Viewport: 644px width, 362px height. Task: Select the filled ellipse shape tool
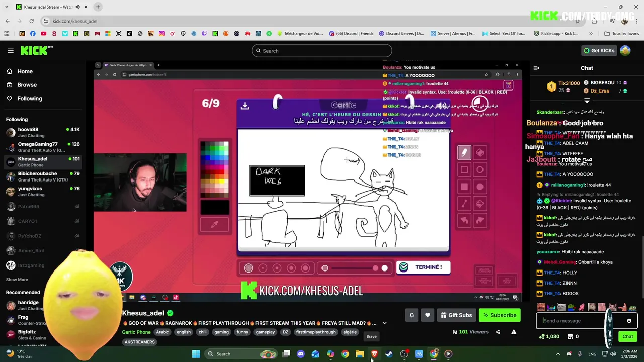[x=480, y=187]
